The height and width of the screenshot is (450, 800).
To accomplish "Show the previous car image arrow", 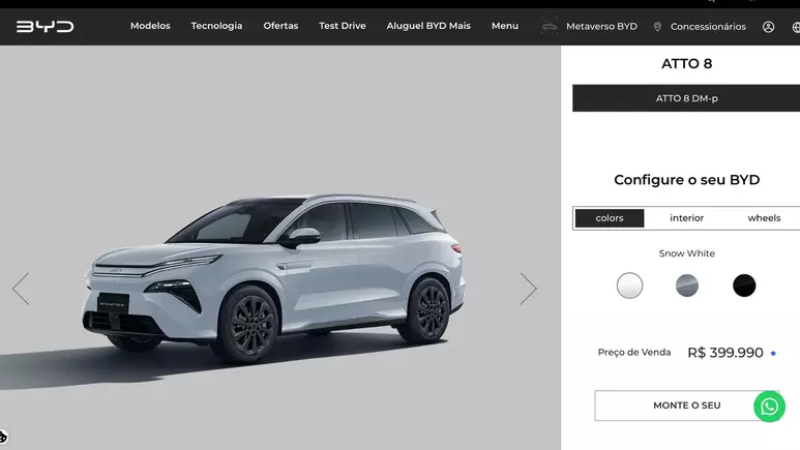I will pyautogui.click(x=21, y=288).
